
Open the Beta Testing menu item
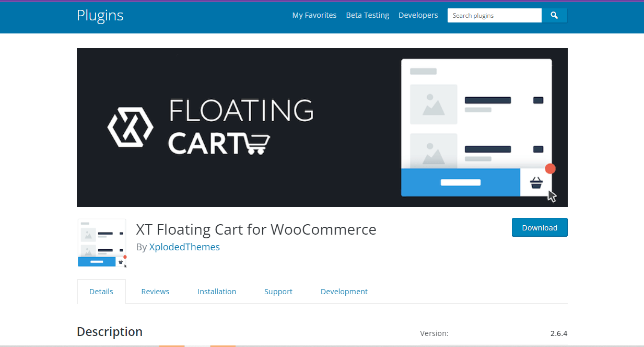click(367, 15)
